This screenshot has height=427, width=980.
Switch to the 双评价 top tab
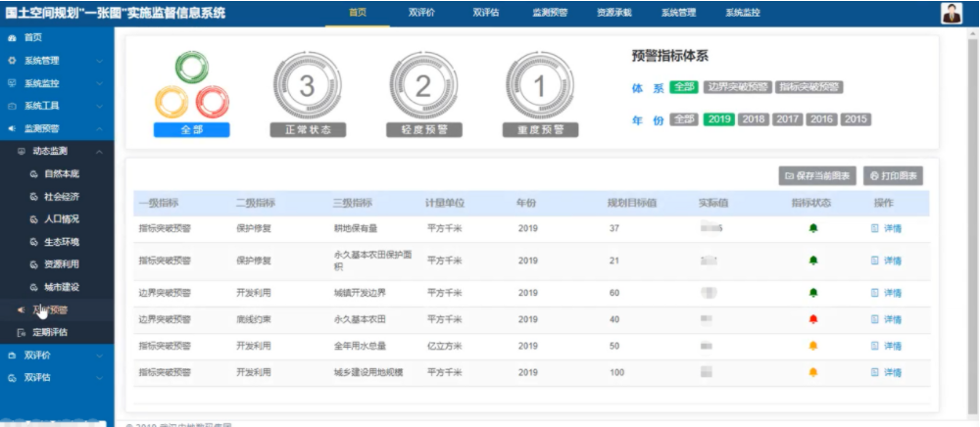point(421,13)
